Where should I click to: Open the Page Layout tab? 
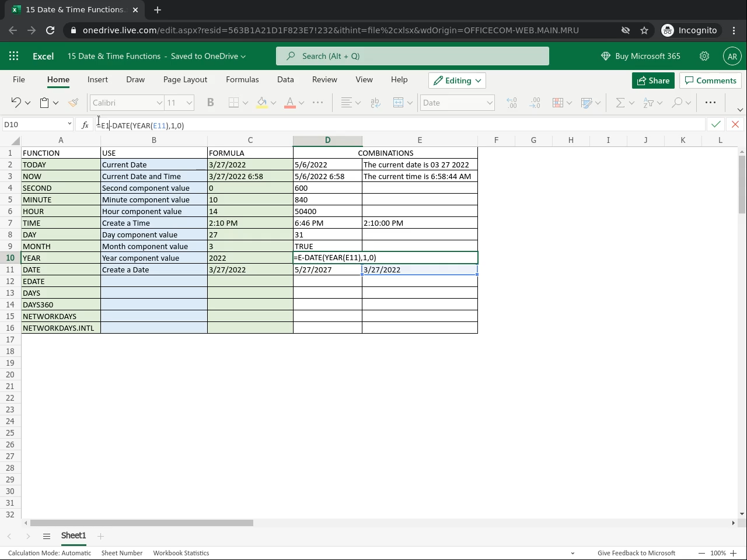click(x=185, y=79)
